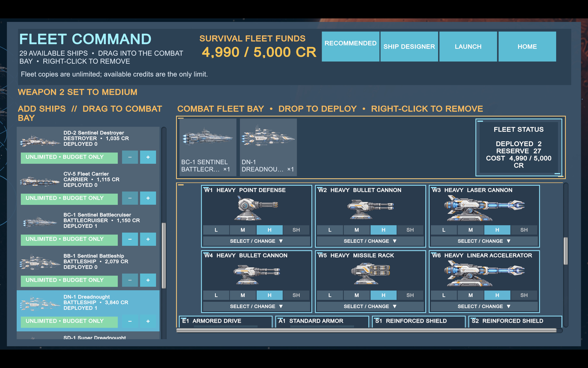Select the E1 Armored Drive slot
Screen dimensions: 588x368
225,322
